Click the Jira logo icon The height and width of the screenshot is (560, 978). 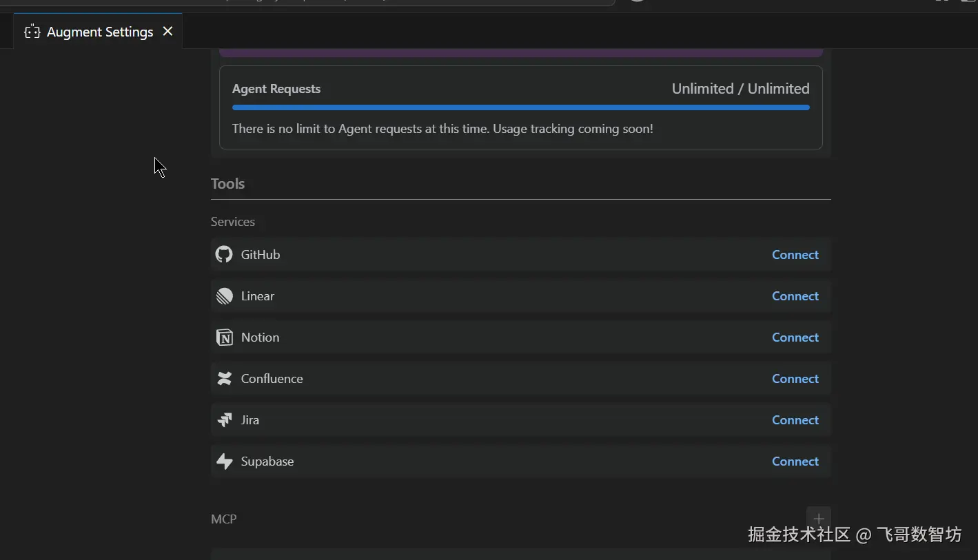pyautogui.click(x=224, y=420)
